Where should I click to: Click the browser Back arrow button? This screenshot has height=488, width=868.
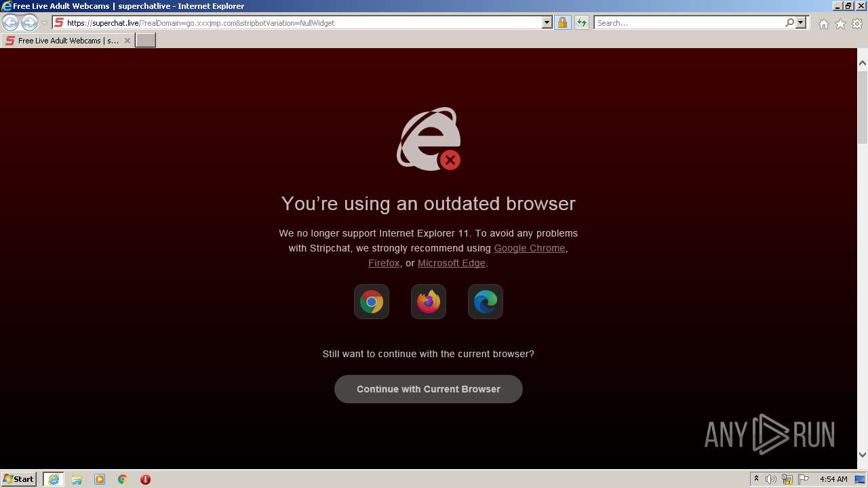(11, 23)
